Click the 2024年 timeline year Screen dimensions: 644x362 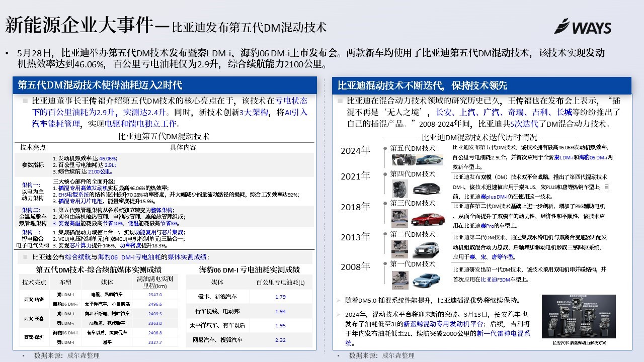tap(355, 151)
